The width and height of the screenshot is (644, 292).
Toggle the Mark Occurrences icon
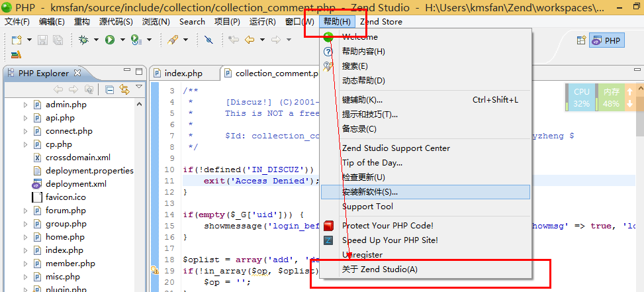point(208,40)
